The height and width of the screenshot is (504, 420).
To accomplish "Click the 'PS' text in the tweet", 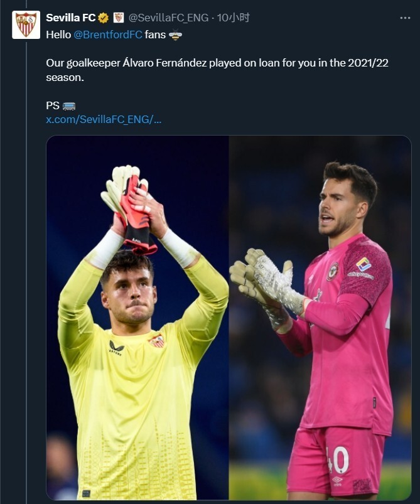I will click(x=53, y=105).
